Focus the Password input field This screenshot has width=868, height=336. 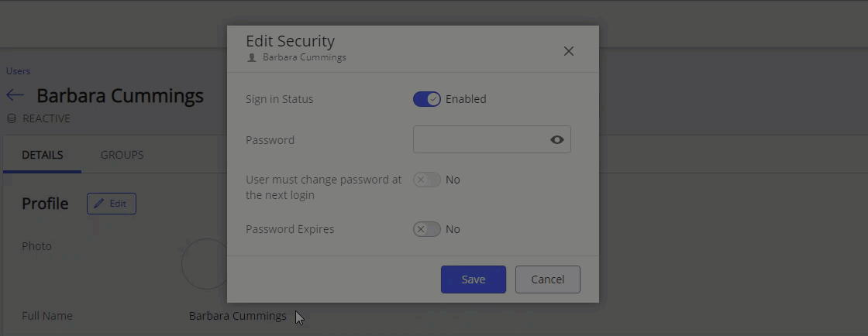pos(480,139)
